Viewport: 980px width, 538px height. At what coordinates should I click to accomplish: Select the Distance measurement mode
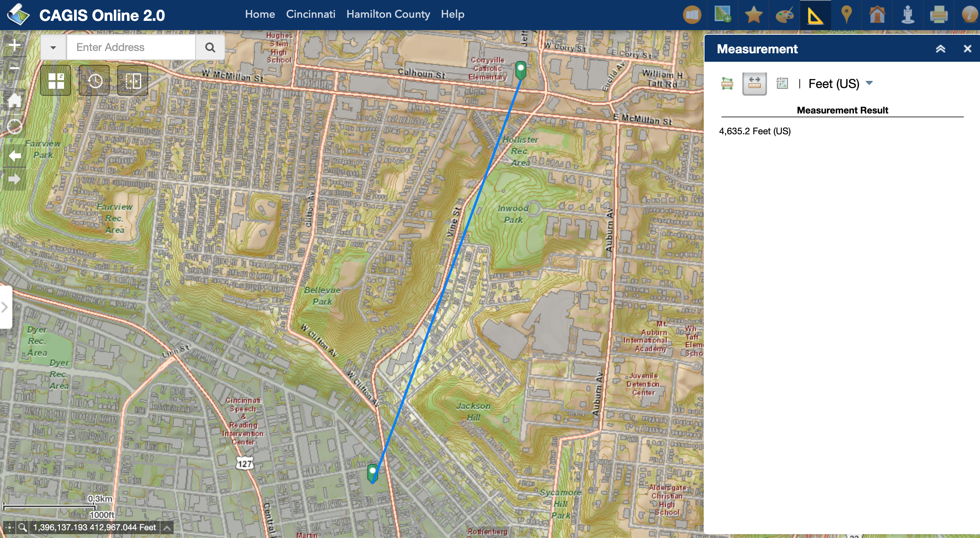(x=754, y=83)
